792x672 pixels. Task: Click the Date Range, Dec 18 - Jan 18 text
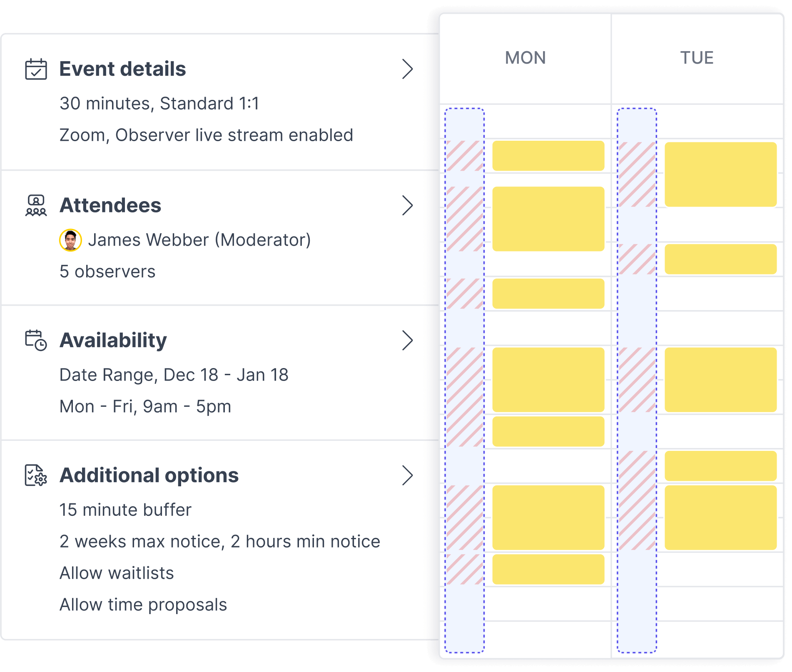click(174, 374)
